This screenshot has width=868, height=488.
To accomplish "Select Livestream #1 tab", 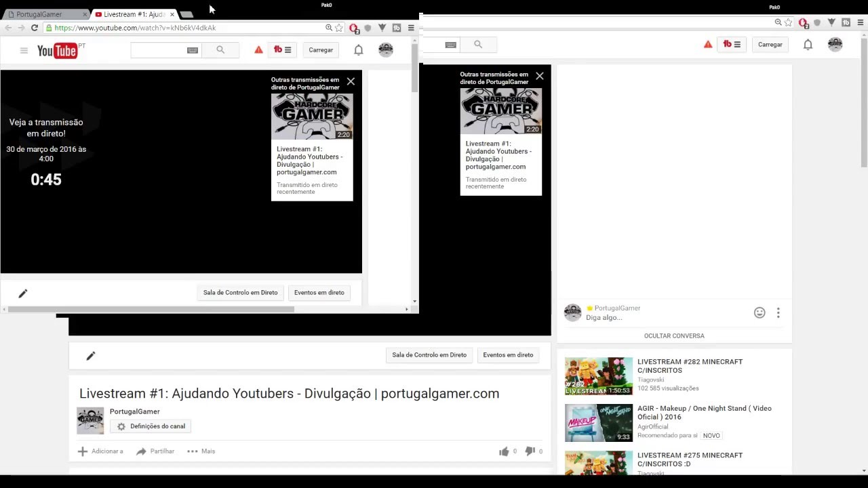I will click(x=134, y=14).
